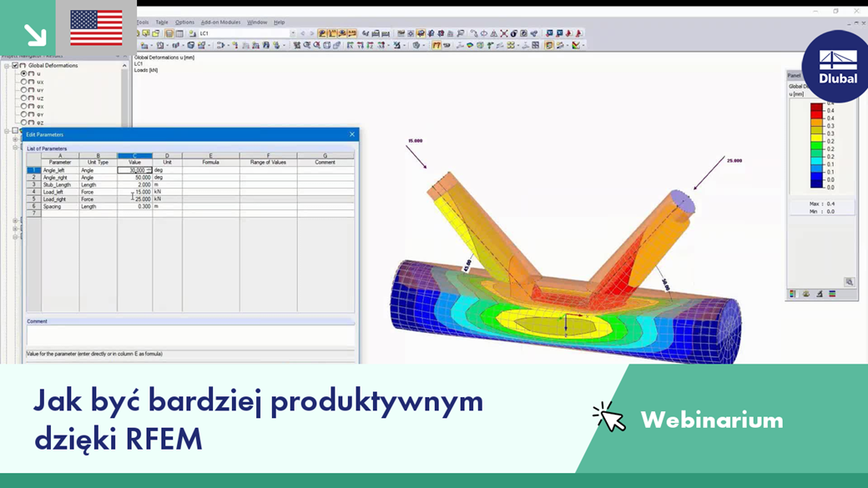The height and width of the screenshot is (488, 868).
Task: Uncheck the Global Deformations checkbox
Action: [x=15, y=65]
